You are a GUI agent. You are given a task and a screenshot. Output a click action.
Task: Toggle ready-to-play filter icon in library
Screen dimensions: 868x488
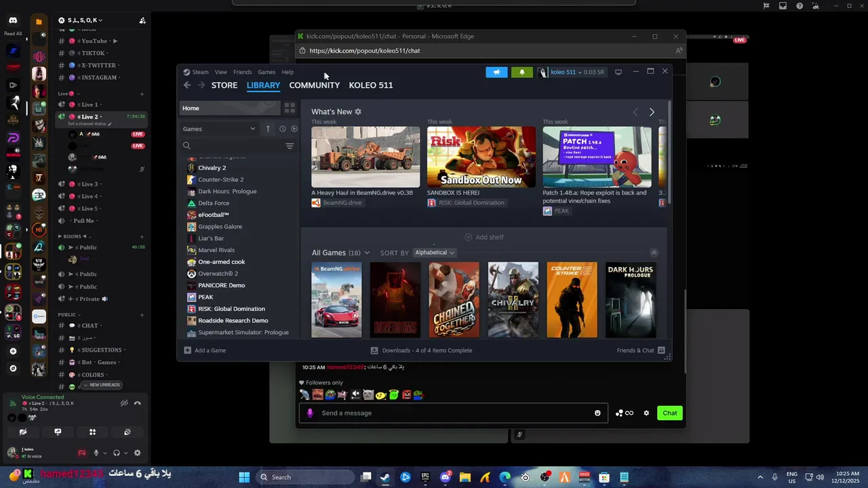294,129
